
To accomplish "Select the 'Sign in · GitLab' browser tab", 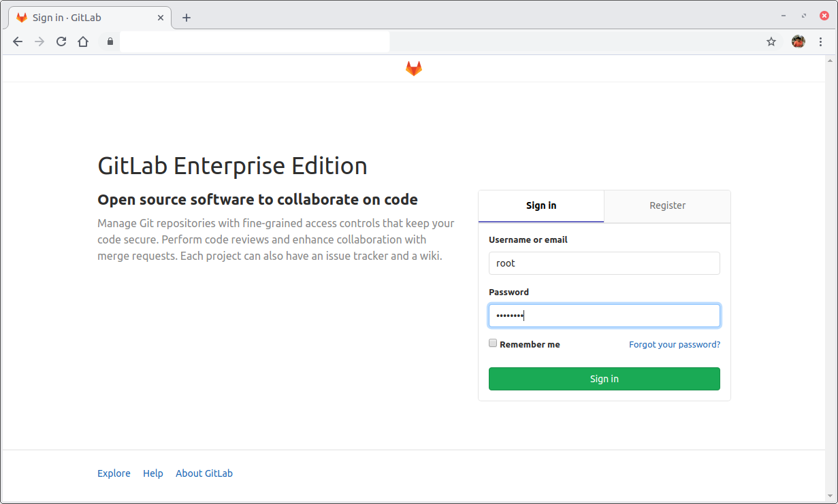I will pos(90,18).
